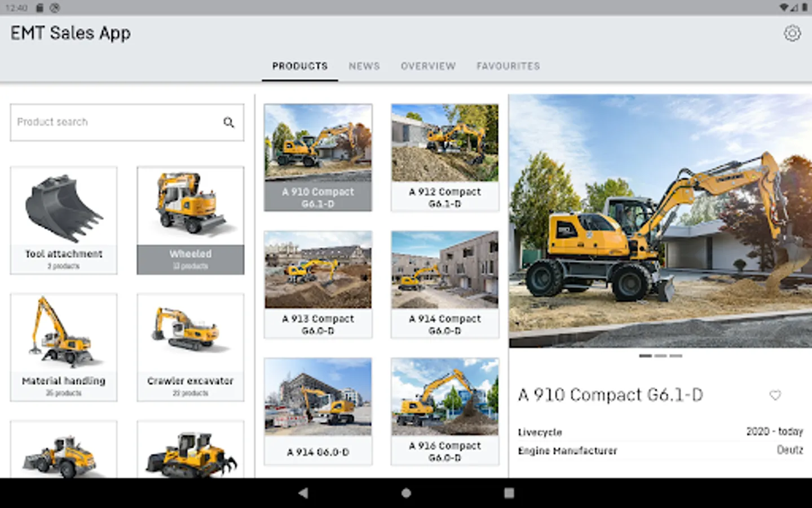The image size is (812, 508).
Task: Open A 914 G6.0-D product card
Action: pos(318,411)
